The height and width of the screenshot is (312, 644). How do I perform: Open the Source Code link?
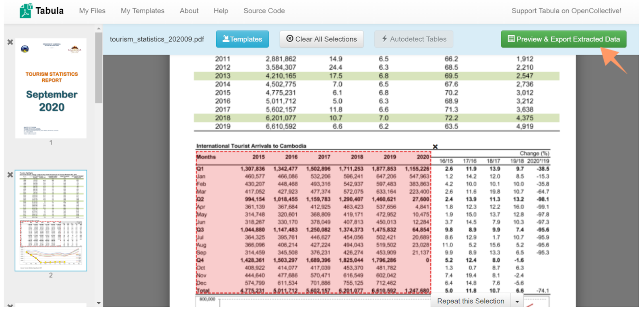point(264,11)
